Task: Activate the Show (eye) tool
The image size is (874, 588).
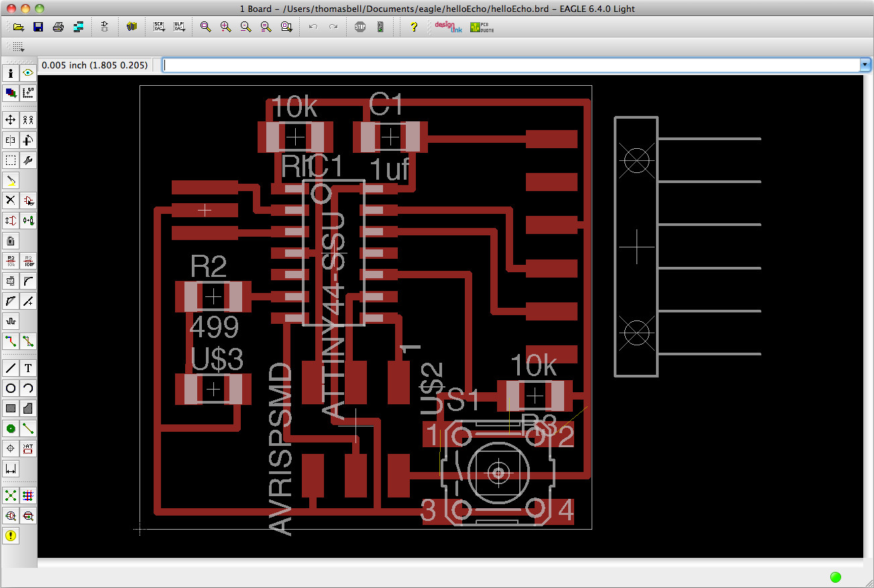Action: [28, 72]
